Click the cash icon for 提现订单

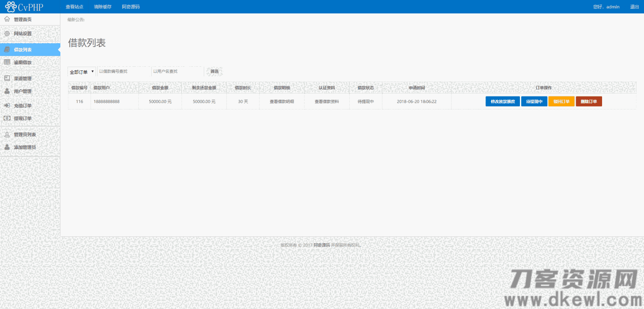[x=7, y=118]
